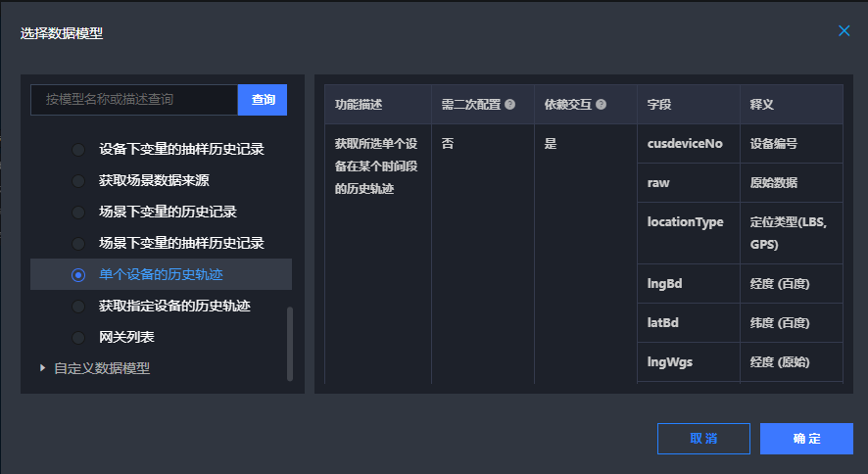Select 设备下变量的抽样历史记录 radio button
This screenshot has height=474, width=868.
pyautogui.click(x=78, y=150)
